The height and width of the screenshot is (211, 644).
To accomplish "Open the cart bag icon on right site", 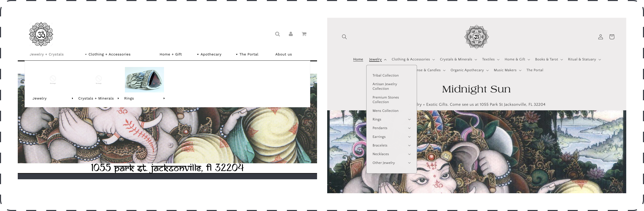I will pos(612,37).
